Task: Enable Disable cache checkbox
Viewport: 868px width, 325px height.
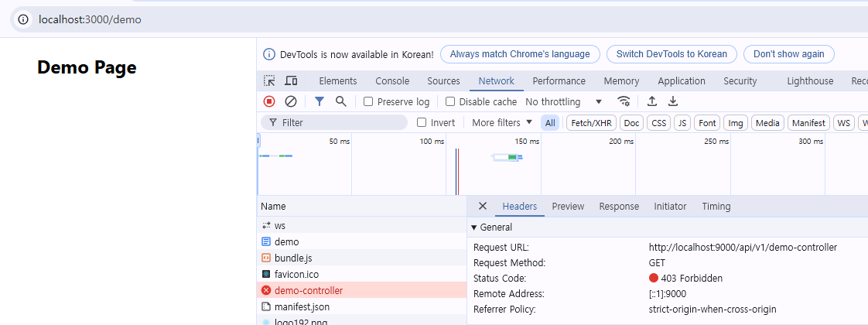Action: coord(450,101)
